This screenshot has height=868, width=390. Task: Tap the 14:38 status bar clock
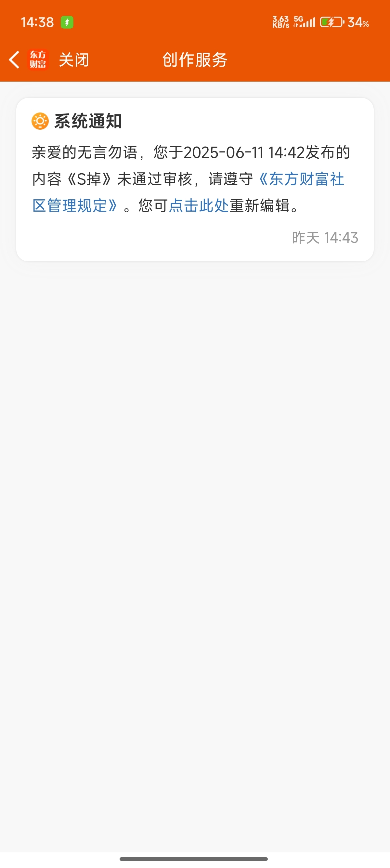pos(37,22)
